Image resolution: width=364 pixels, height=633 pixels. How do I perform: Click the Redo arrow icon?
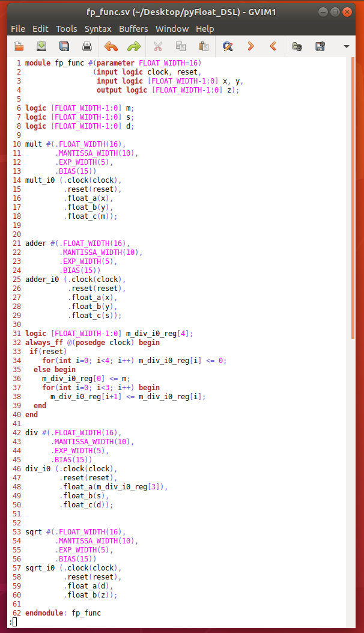[133, 46]
